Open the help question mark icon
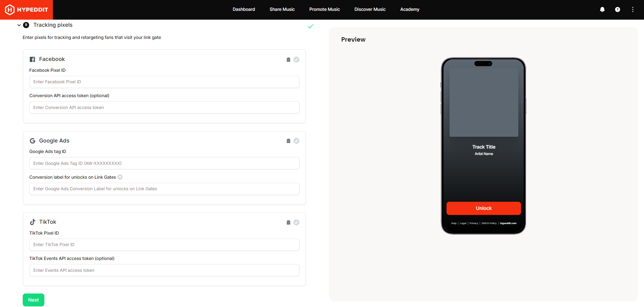 pyautogui.click(x=617, y=9)
